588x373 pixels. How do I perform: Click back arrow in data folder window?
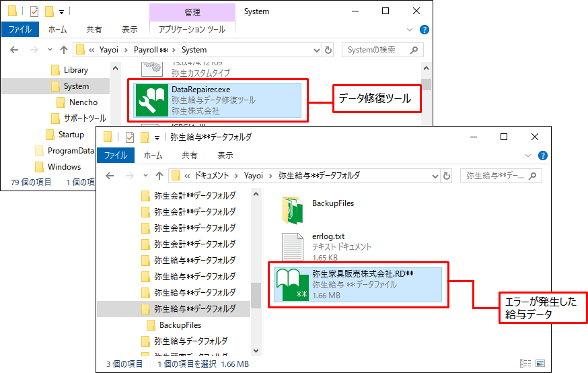click(110, 176)
